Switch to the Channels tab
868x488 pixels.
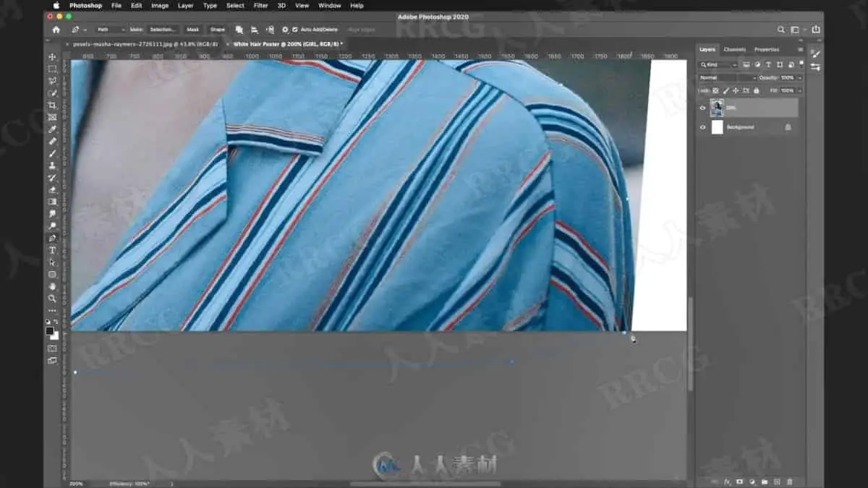coord(734,50)
